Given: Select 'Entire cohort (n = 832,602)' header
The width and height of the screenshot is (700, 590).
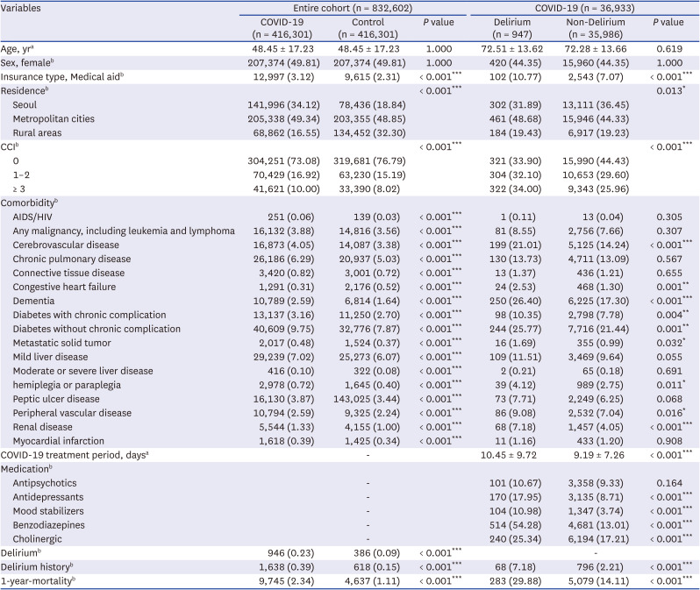Looking at the screenshot, I should [353, 8].
